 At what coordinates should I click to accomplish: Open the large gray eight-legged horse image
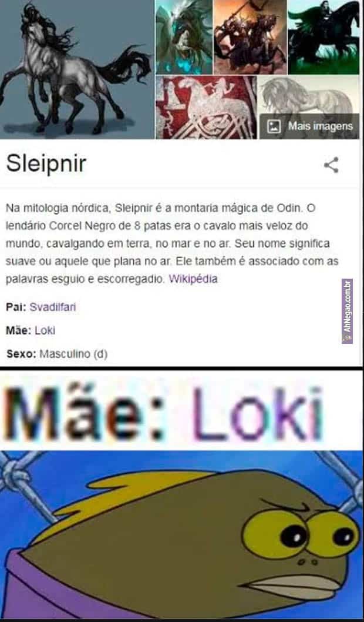tap(77, 69)
